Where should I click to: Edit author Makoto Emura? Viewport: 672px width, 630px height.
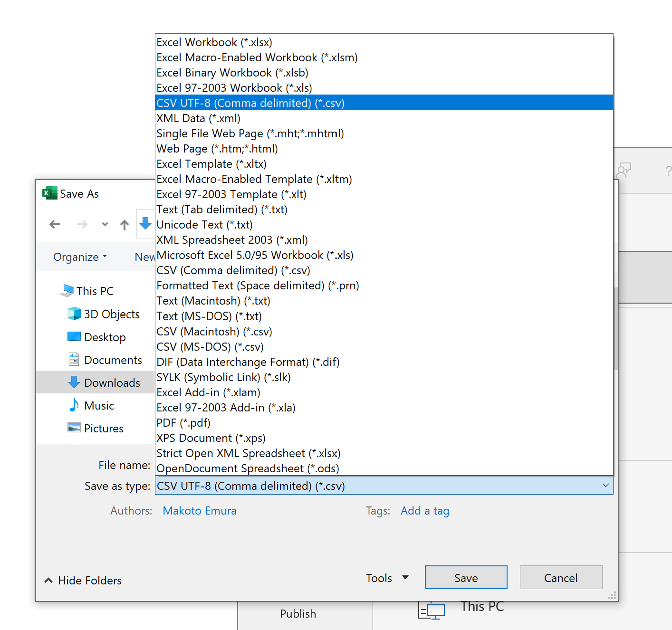(200, 511)
